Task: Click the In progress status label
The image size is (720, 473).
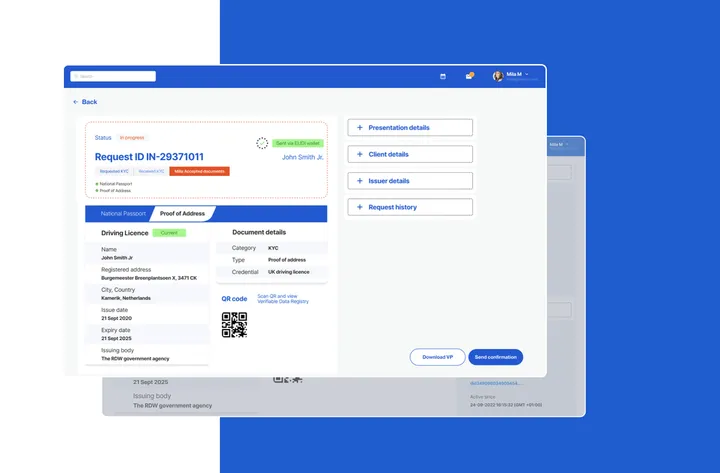Action: tap(132, 138)
